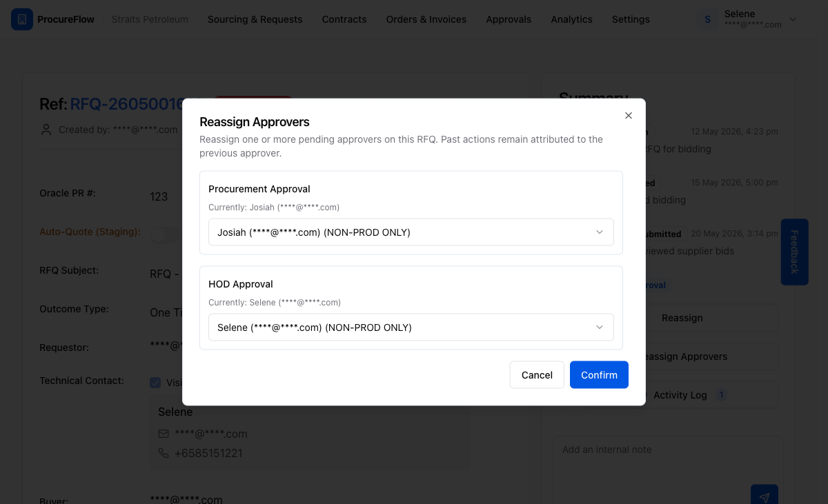Go to Orders & Invoices
Image resolution: width=828 pixels, height=504 pixels.
(426, 19)
